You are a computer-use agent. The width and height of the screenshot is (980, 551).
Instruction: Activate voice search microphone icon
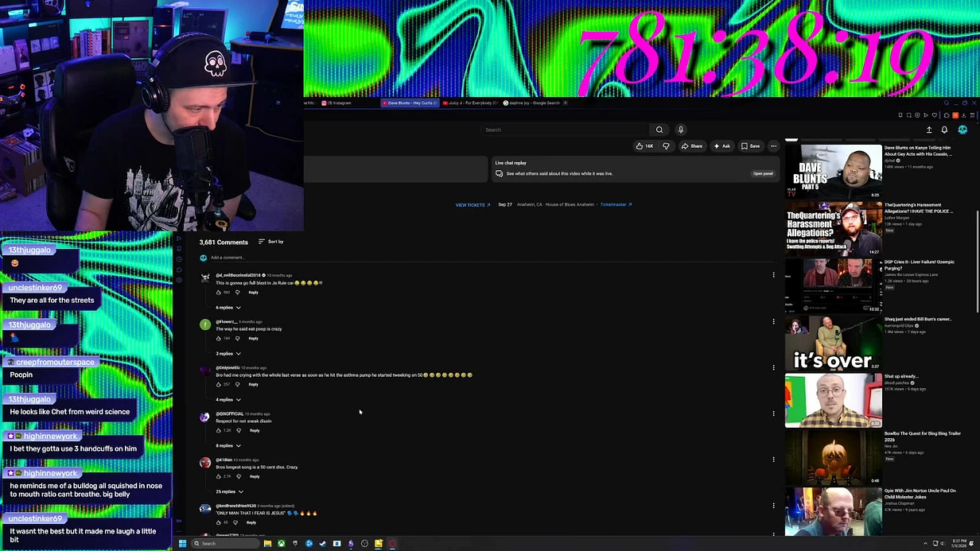(681, 130)
